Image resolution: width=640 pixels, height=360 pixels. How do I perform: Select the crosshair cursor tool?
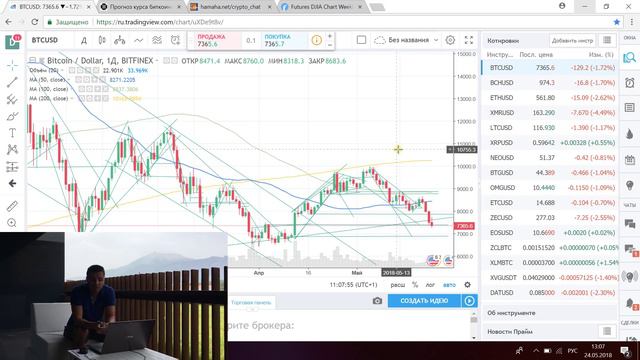[12, 65]
